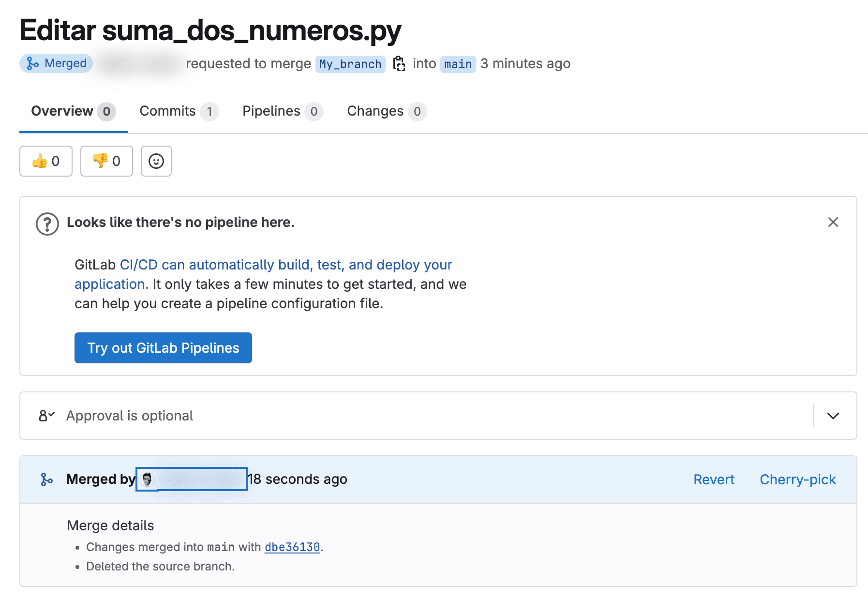Viewport: 868px width, 598px height.
Task: Expand the "Approval is optional" section
Action: coord(833,416)
